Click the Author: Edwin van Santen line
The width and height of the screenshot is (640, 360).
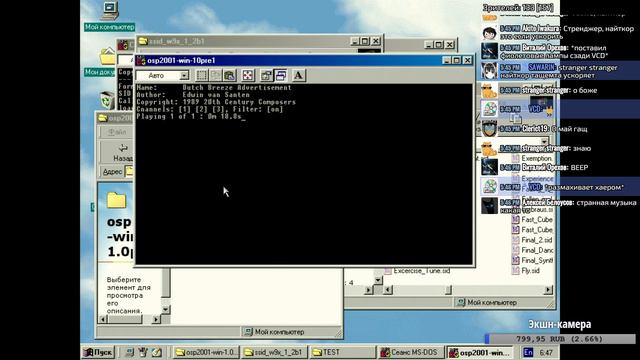193,95
